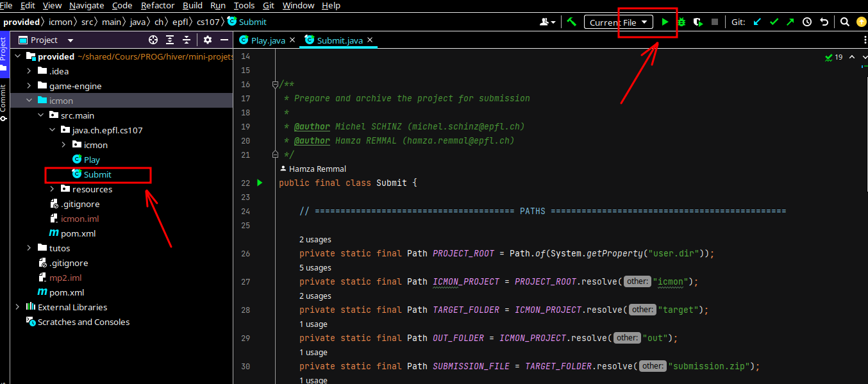Commit changes with the Git checkmark icon

point(774,22)
